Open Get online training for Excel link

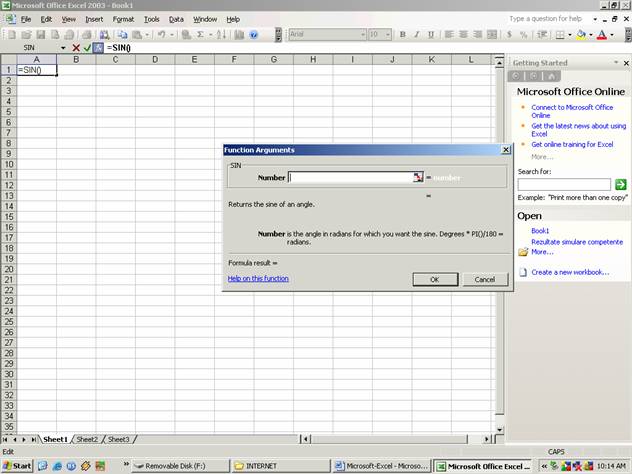point(572,144)
